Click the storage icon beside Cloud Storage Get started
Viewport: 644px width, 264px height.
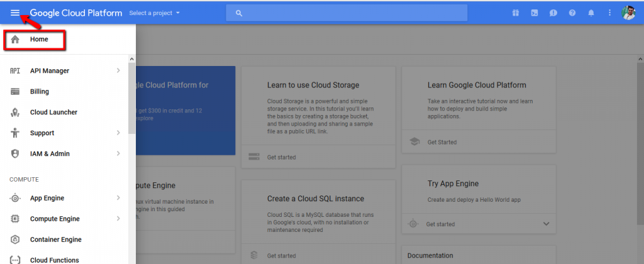(x=254, y=157)
